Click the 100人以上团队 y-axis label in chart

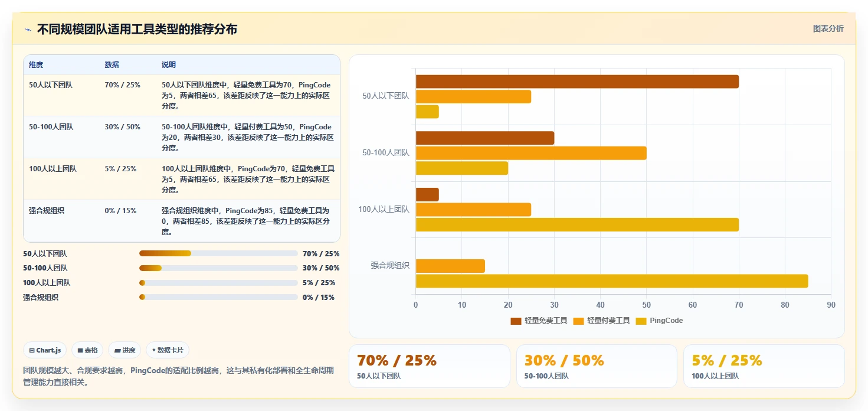coord(384,209)
